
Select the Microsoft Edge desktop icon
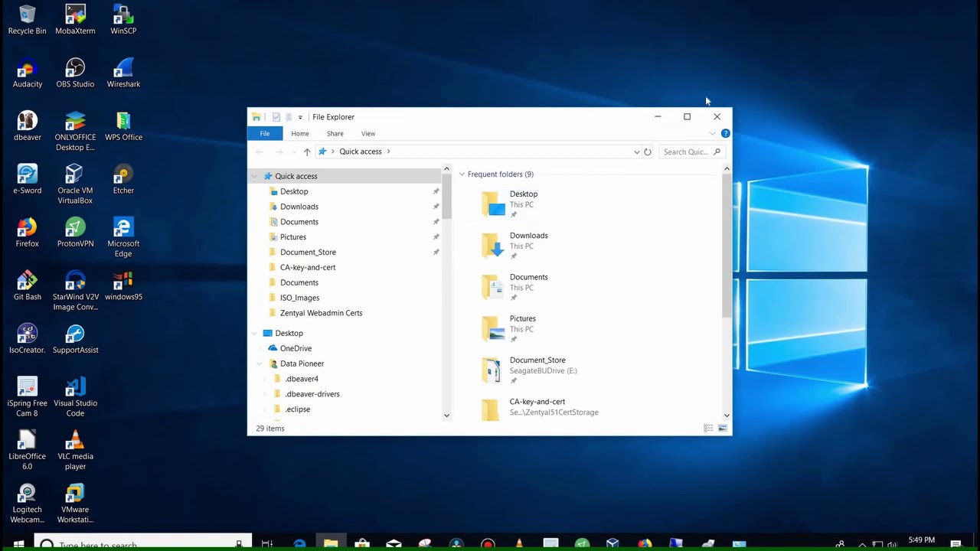coord(123,237)
